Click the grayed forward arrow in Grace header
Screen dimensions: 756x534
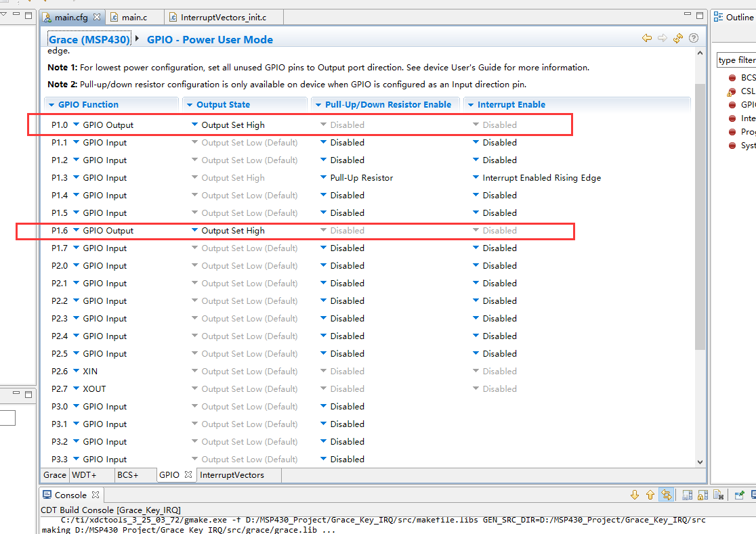[x=663, y=38]
